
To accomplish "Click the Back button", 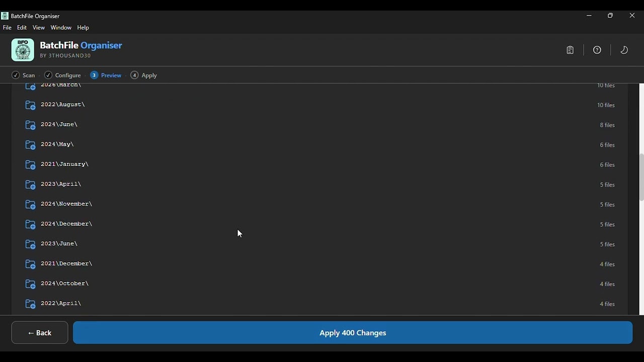I will pyautogui.click(x=39, y=332).
